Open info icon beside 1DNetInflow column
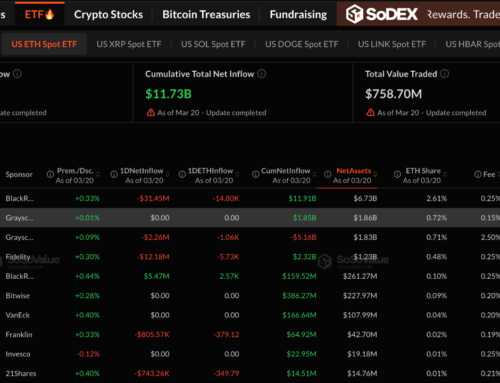The height and width of the screenshot is (383, 500). pos(114,174)
